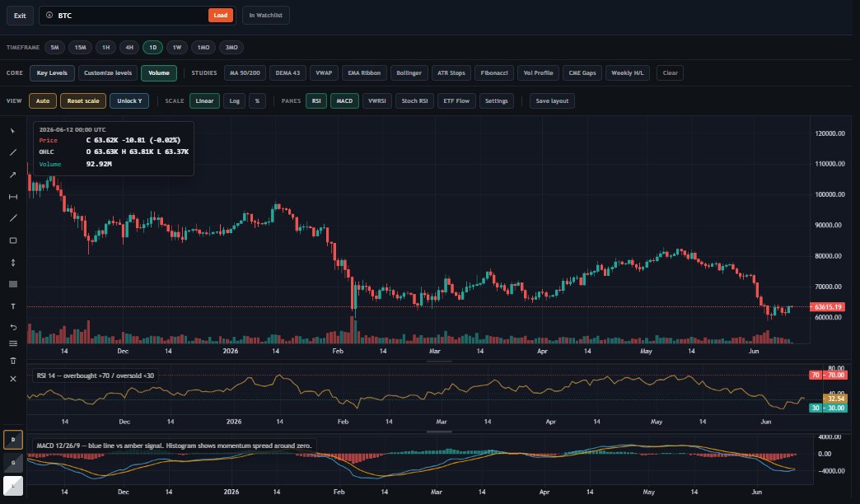Clear all studies
860x504 pixels.
(x=671, y=73)
